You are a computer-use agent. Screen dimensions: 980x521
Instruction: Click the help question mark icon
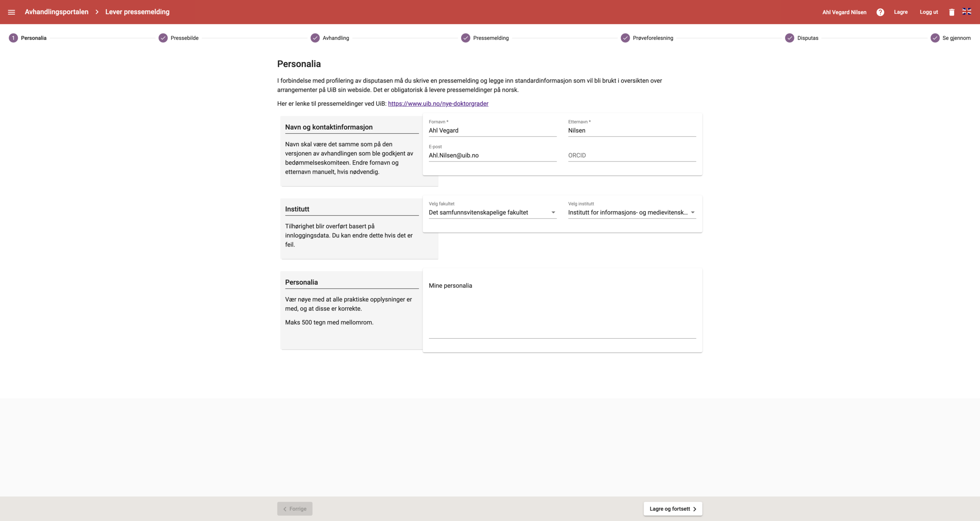coord(880,12)
